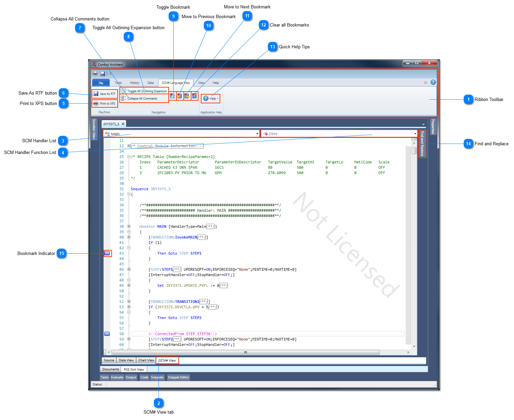Expand the Handler MAIN outline at line 38
The image size is (514, 420).
pyautogui.click(x=129, y=226)
